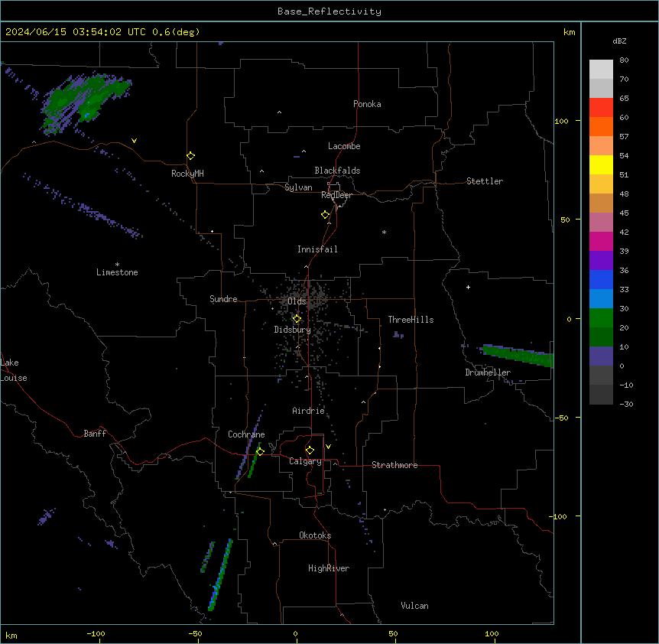Select the ThreeHills label
This screenshot has width=659, height=644.
point(411,320)
